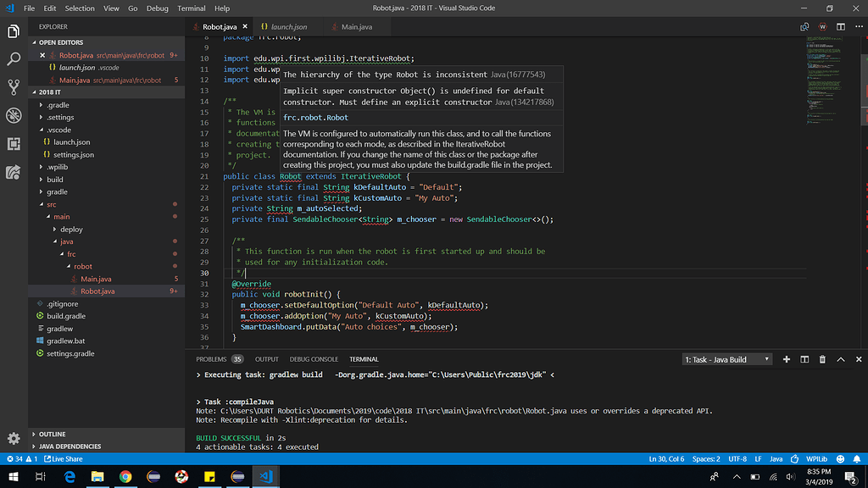Open the Action Center notifications
Image resolution: width=868 pixels, height=488 pixels.
pos(851,476)
